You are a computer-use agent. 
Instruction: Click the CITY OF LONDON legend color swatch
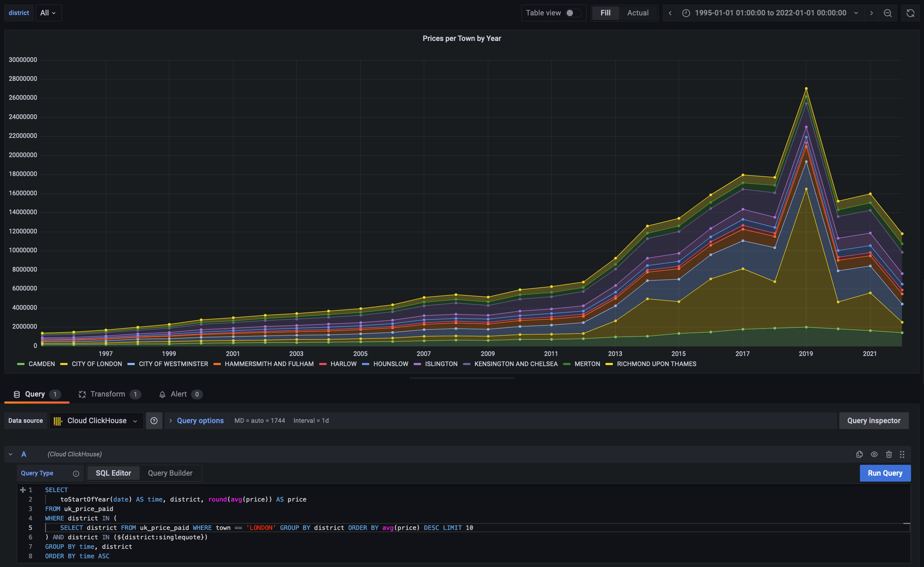click(64, 364)
